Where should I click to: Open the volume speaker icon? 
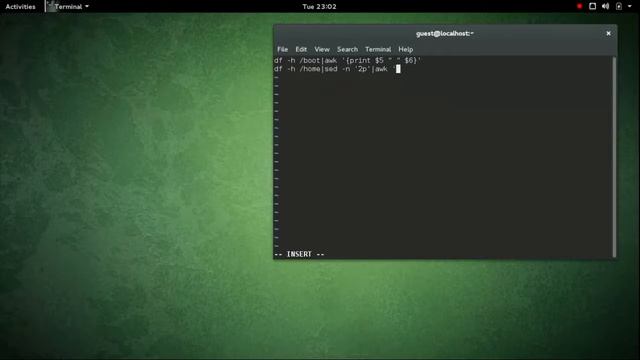(605, 7)
